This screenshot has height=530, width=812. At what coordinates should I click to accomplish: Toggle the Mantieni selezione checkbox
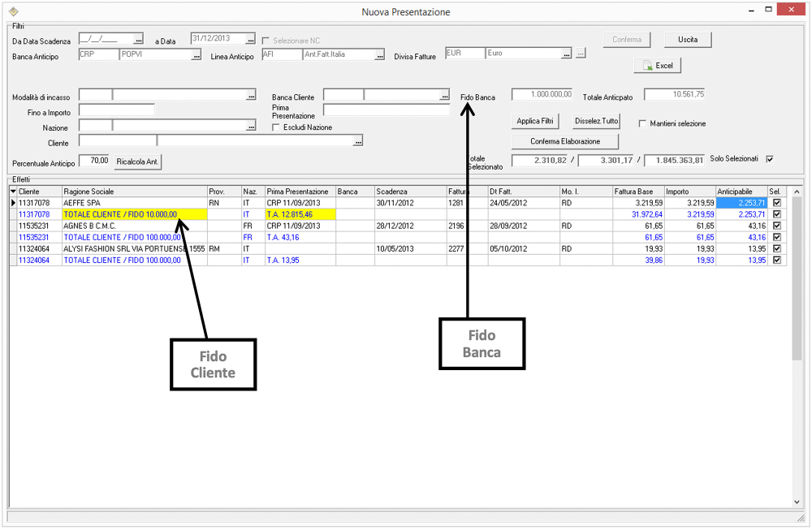(643, 124)
